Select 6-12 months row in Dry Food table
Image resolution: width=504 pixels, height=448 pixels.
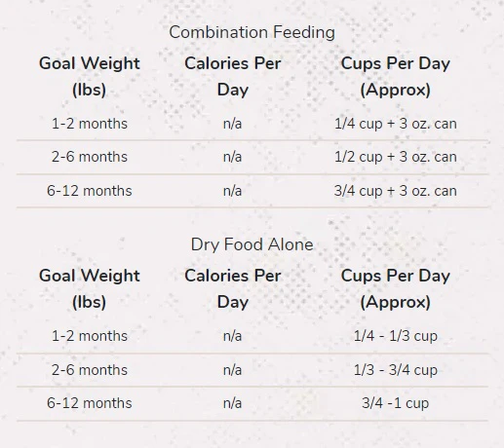coord(252,403)
